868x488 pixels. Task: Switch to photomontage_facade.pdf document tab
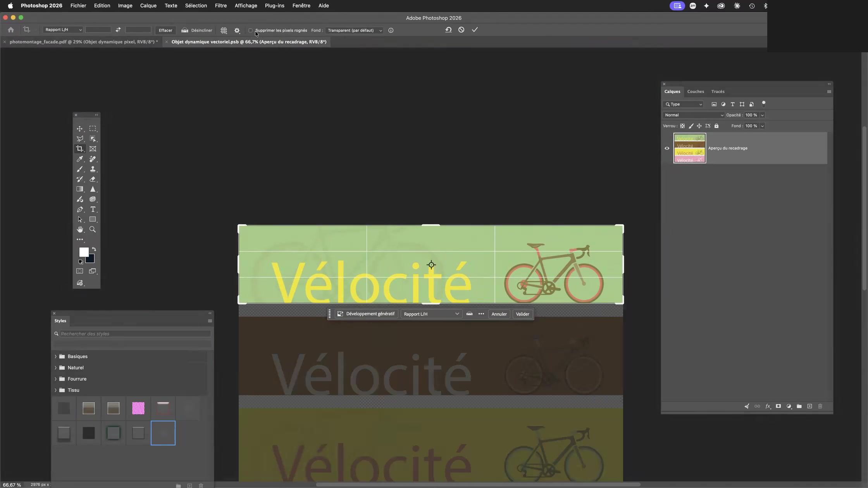(83, 42)
